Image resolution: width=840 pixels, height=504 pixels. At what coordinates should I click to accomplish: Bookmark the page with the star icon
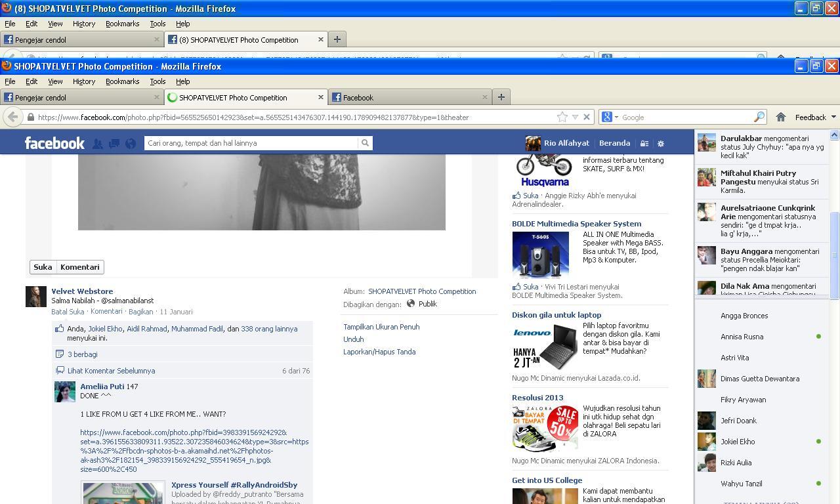pyautogui.click(x=562, y=117)
